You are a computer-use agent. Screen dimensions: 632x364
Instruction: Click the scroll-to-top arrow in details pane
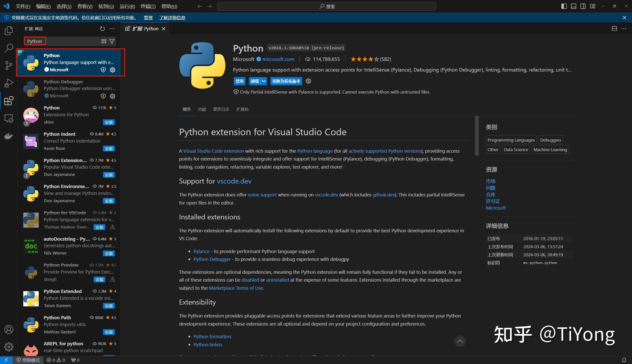click(460, 341)
